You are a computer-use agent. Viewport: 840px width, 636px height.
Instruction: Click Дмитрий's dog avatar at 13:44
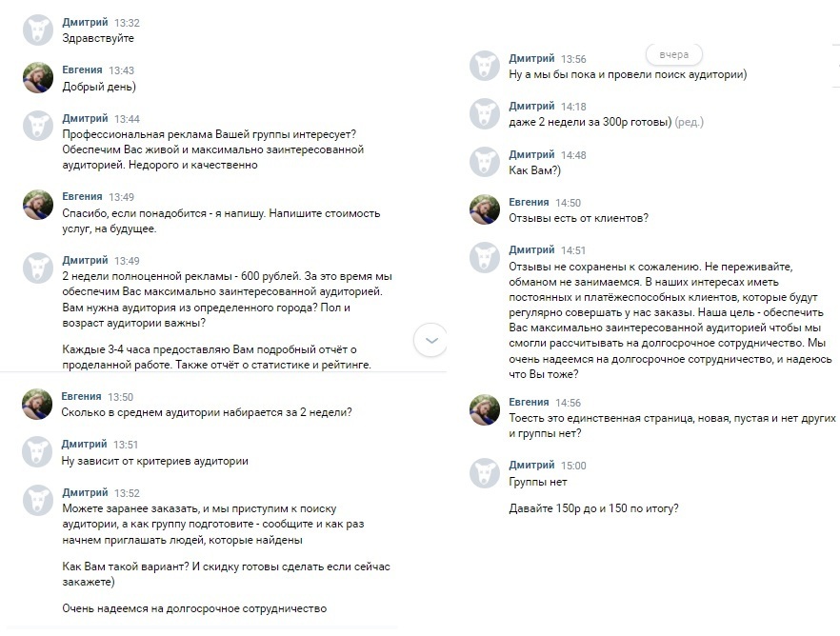(x=38, y=127)
